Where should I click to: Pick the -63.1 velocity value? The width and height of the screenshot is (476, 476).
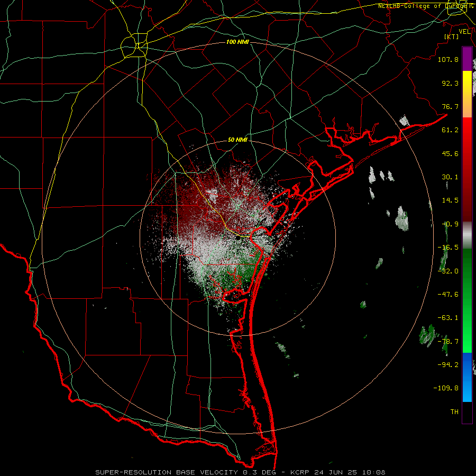coord(448,318)
